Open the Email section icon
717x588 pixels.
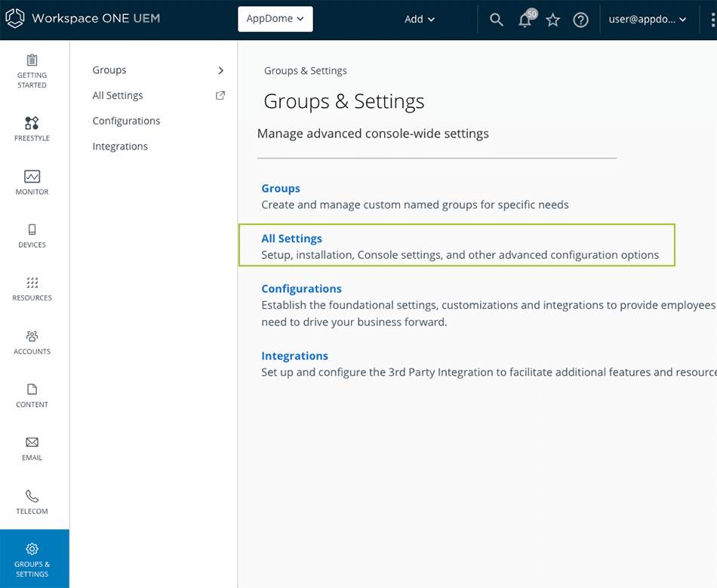32,442
